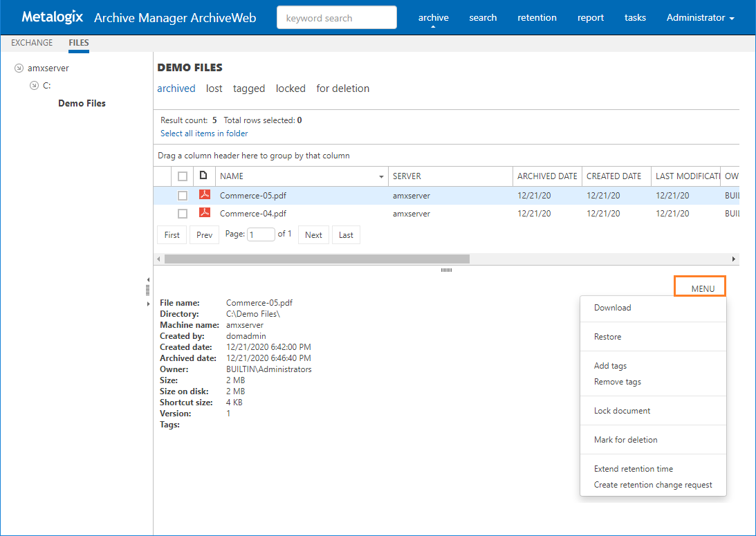Image resolution: width=756 pixels, height=536 pixels.
Task: Click the PDF icon for Commerce-04.pdf
Action: 204,213
